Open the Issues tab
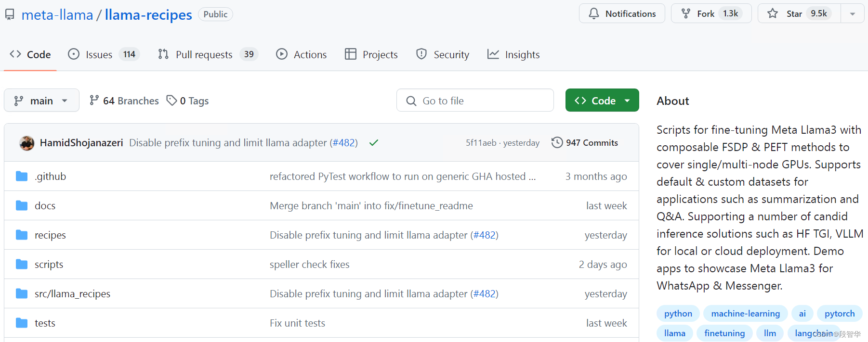868x342 pixels. coord(104,54)
